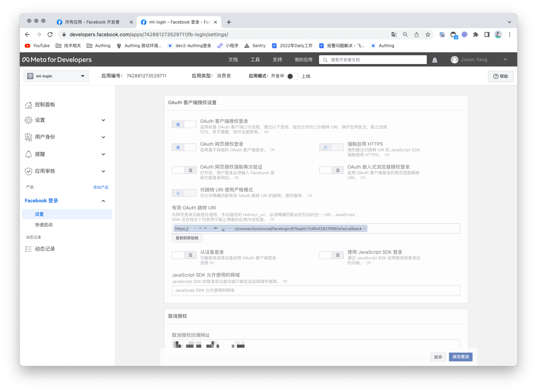The width and height of the screenshot is (537, 392).
Task: Click the 保存更改 button
Action: [x=460, y=357]
